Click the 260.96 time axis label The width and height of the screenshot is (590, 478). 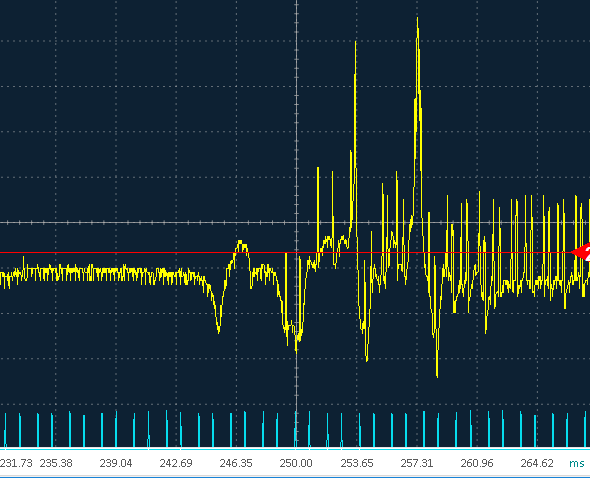[477, 463]
